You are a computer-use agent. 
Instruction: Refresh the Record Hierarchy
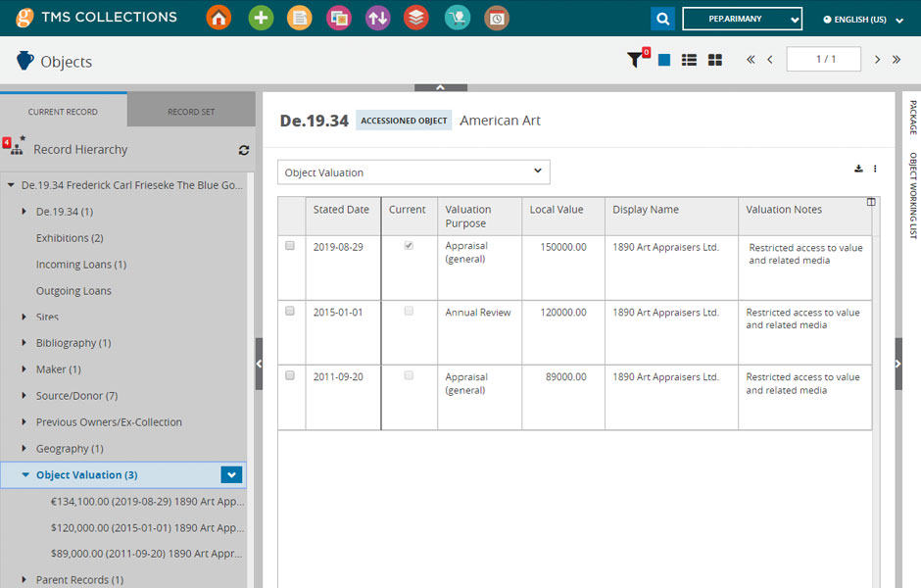244,150
